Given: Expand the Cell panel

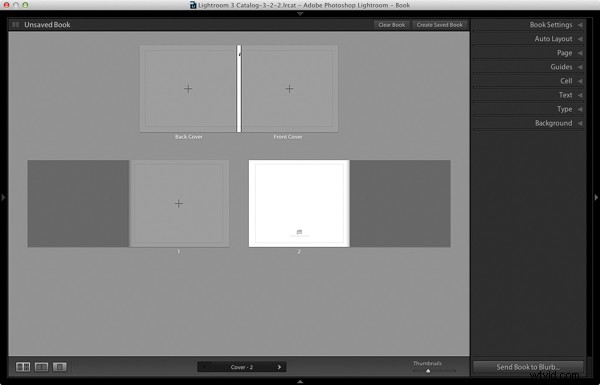Looking at the screenshot, I should [x=528, y=81].
